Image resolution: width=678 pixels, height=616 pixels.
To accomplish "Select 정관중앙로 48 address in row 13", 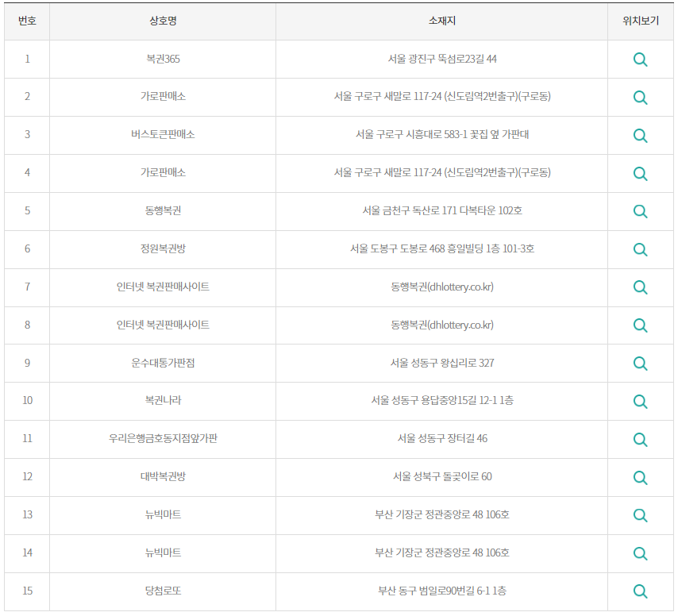I will click(x=442, y=514).
